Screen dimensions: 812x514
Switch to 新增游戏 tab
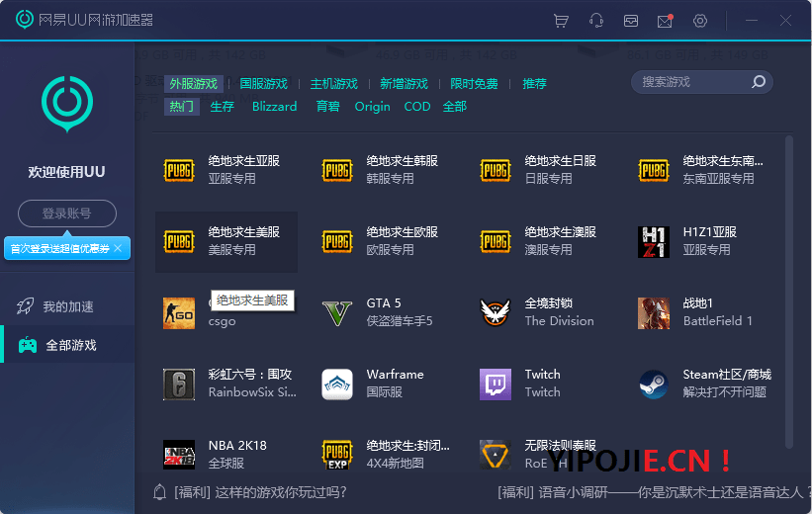click(x=404, y=84)
